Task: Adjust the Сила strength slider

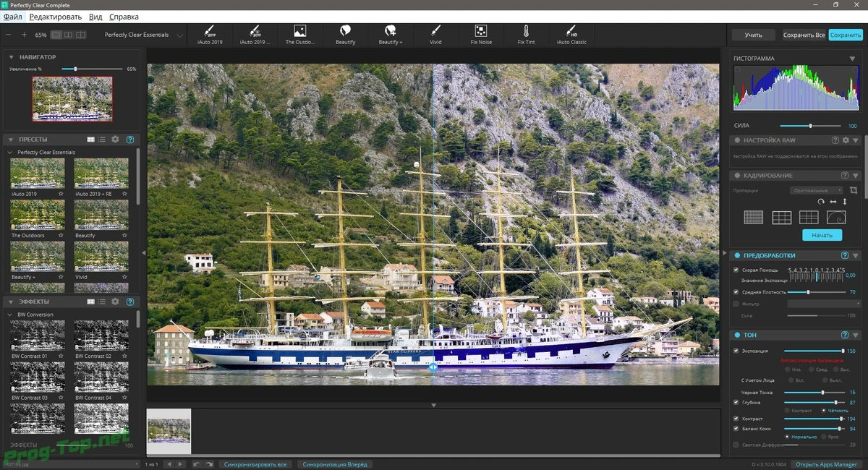Action: [810, 126]
